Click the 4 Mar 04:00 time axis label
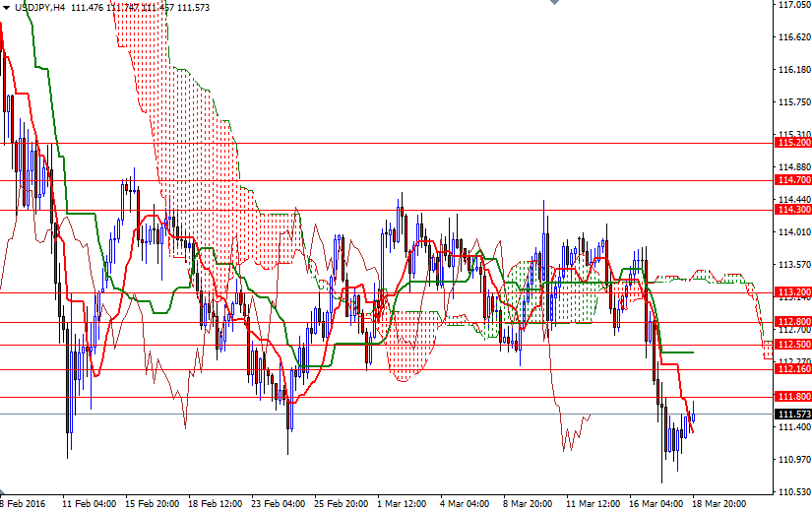812x512 pixels. click(x=465, y=504)
